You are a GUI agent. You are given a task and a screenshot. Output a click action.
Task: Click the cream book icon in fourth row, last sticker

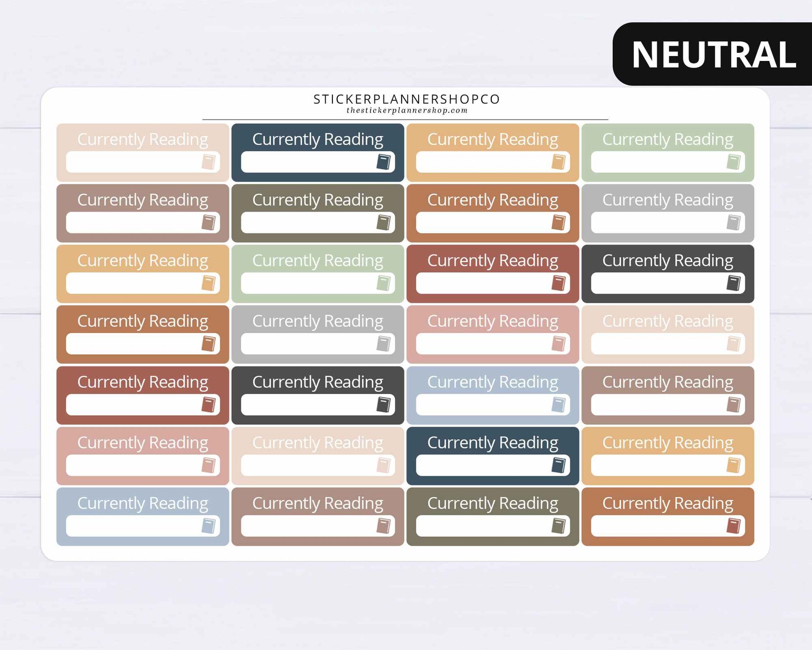tap(734, 344)
